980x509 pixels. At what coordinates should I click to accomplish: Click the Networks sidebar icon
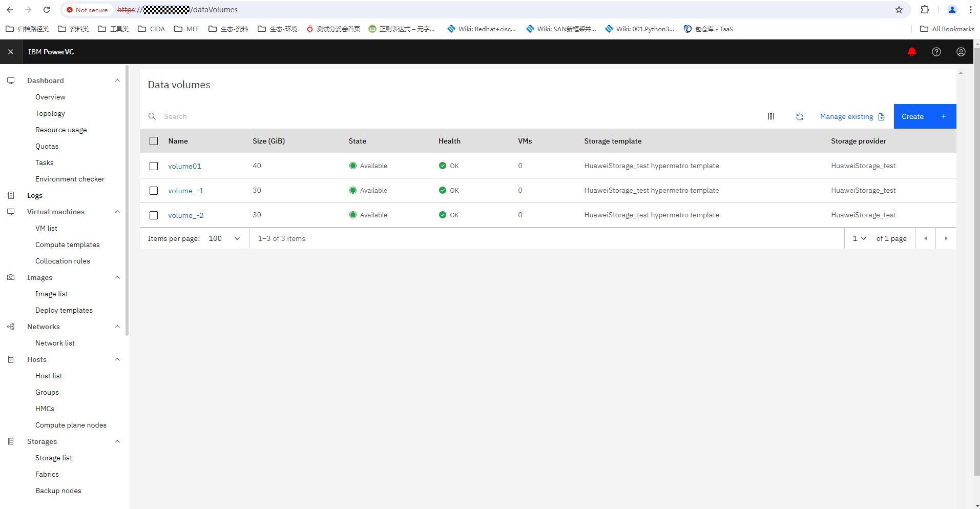tap(11, 327)
